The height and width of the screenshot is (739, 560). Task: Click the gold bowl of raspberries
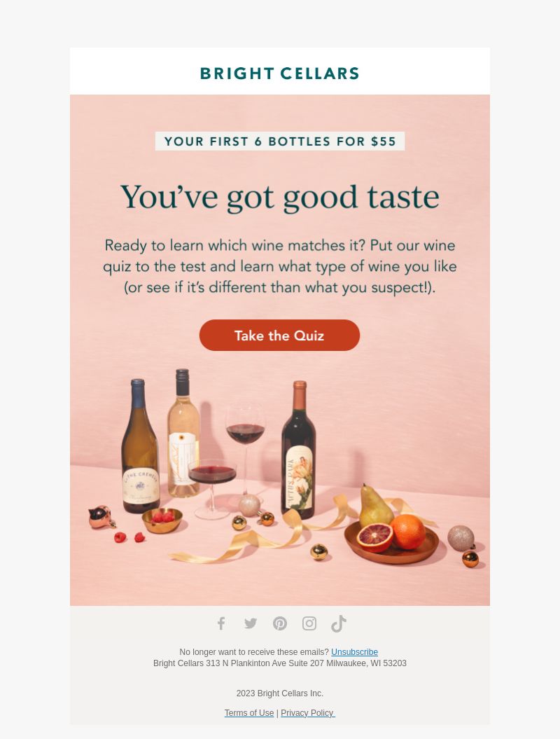click(x=162, y=520)
